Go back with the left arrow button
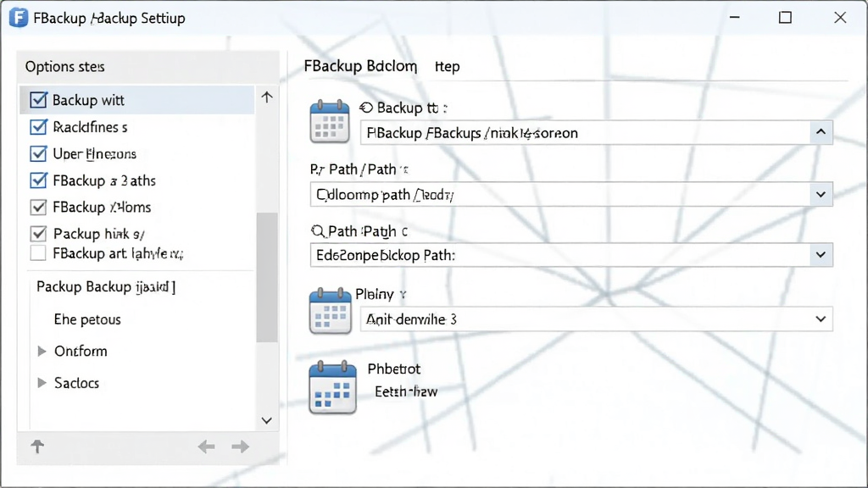The width and height of the screenshot is (868, 488). point(207,446)
